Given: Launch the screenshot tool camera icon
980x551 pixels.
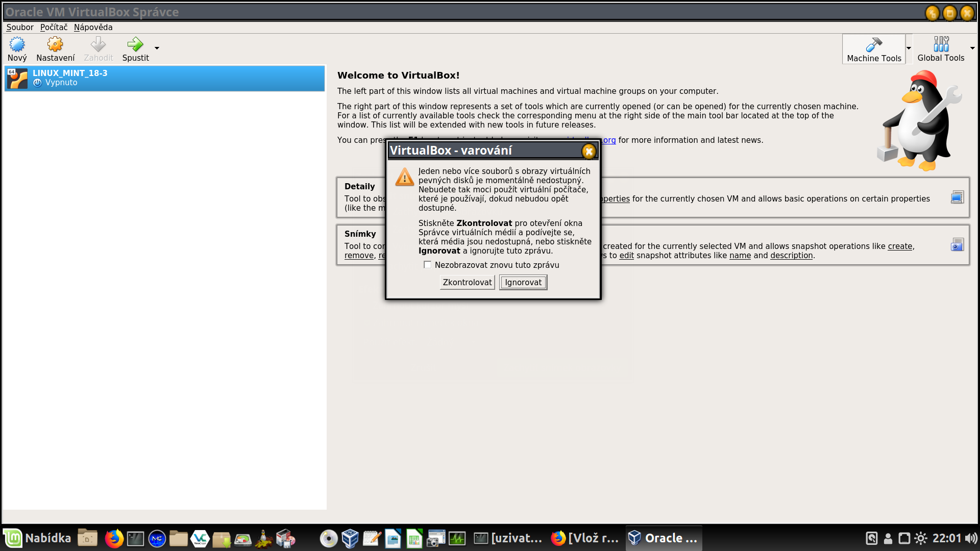Looking at the screenshot, I should (435, 538).
